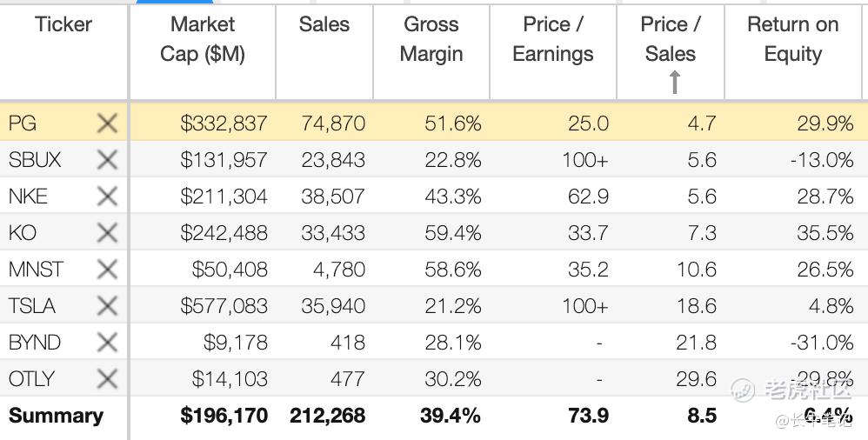Sort by the Sales column header
This screenshot has width=868, height=440.
[x=324, y=24]
